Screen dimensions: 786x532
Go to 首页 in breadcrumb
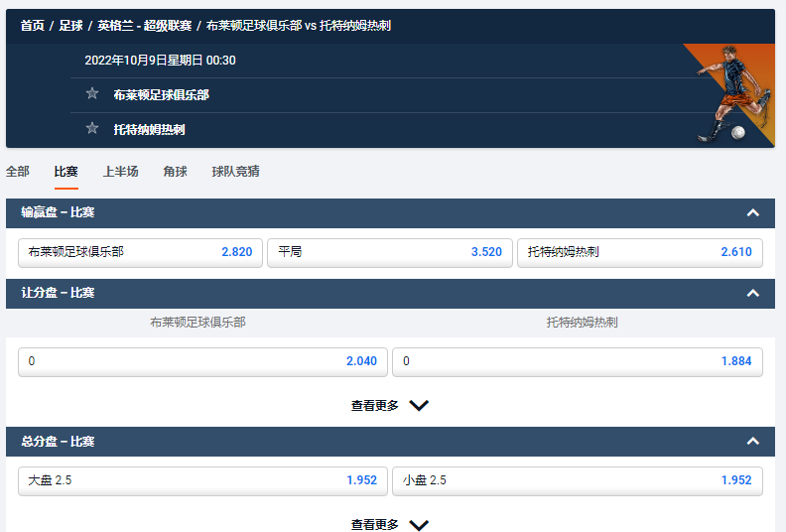point(33,26)
